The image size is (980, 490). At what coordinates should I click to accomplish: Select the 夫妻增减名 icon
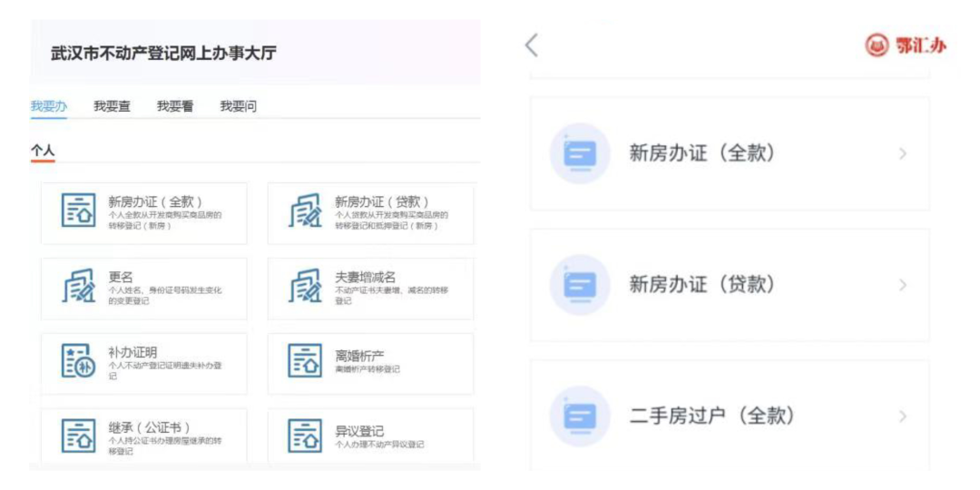tap(305, 287)
